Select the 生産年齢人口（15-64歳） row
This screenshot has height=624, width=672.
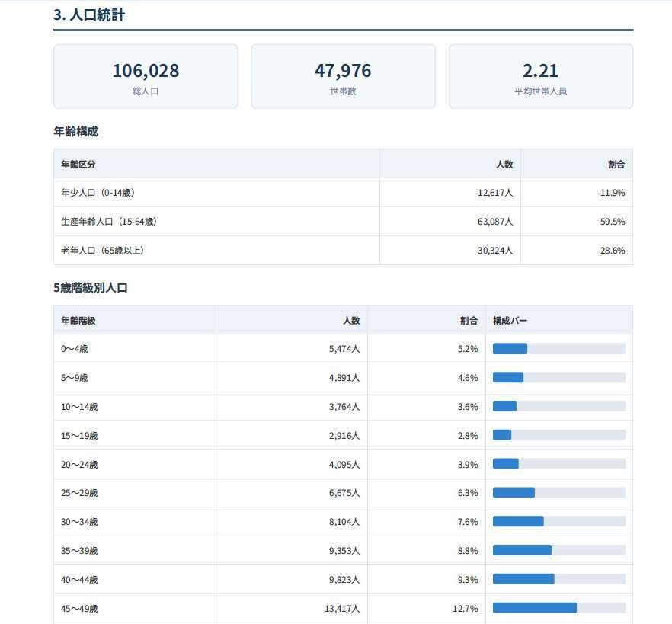[344, 222]
